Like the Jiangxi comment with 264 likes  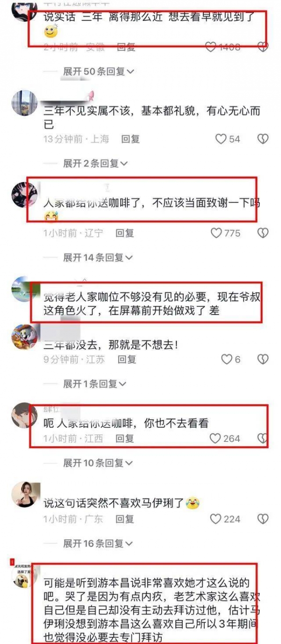pyautogui.click(x=215, y=438)
